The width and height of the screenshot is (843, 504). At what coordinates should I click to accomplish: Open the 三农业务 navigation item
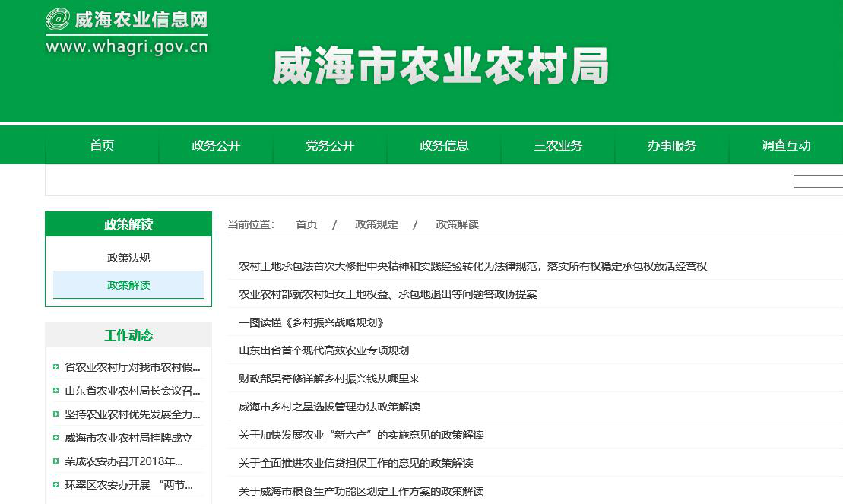coord(558,145)
